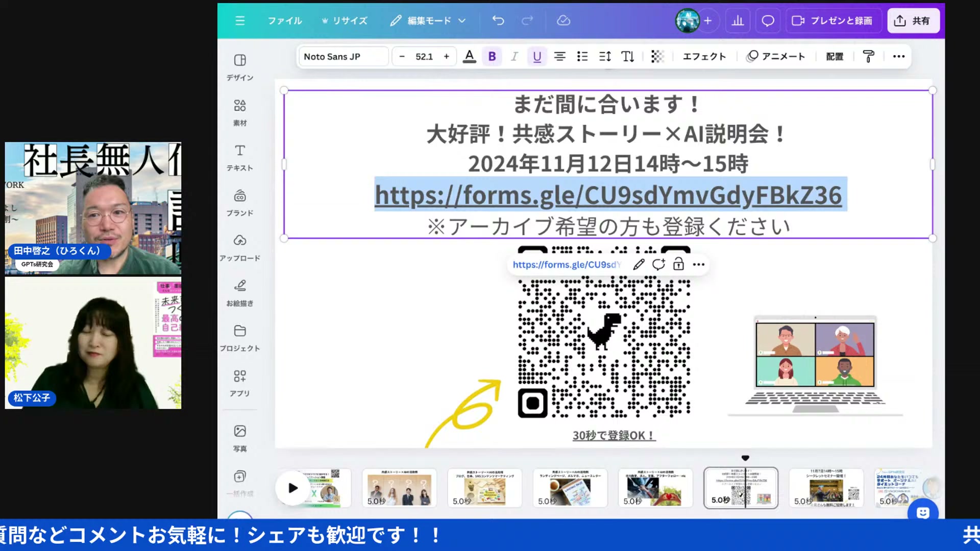980x551 pixels.
Task: Toggle underline formatting
Action: pyautogui.click(x=537, y=57)
